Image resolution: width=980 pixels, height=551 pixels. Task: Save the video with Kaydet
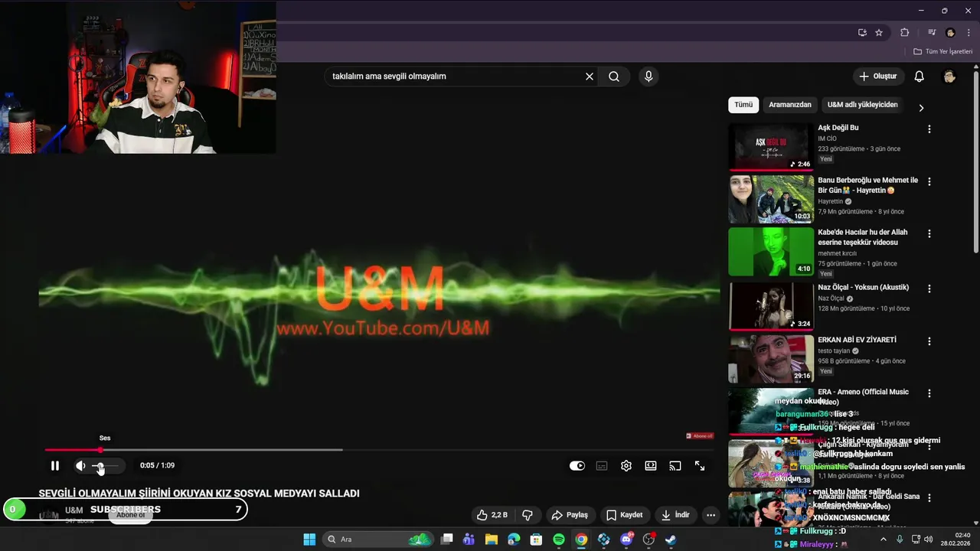tap(625, 515)
